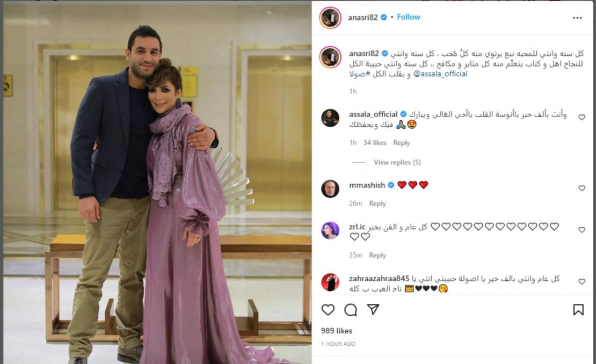Reply to the mmashish comment
Viewport: 596px width, 364px height.
(377, 203)
